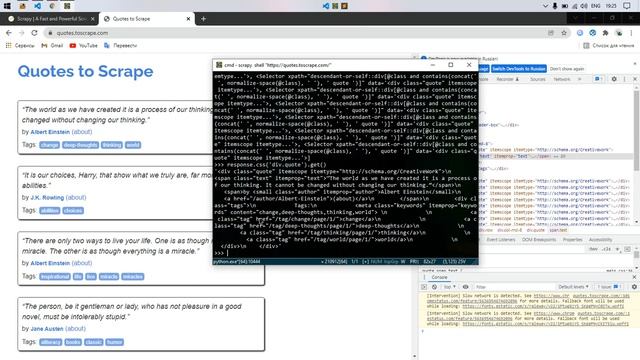Click the 'world' tag
Screen dimensions: 640x360
coord(133,145)
